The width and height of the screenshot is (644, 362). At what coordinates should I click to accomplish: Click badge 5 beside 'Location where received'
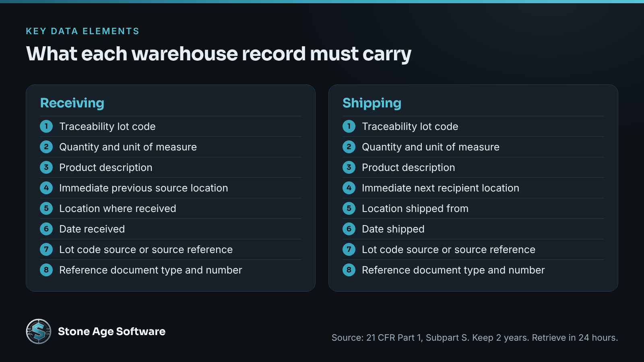[x=46, y=208]
